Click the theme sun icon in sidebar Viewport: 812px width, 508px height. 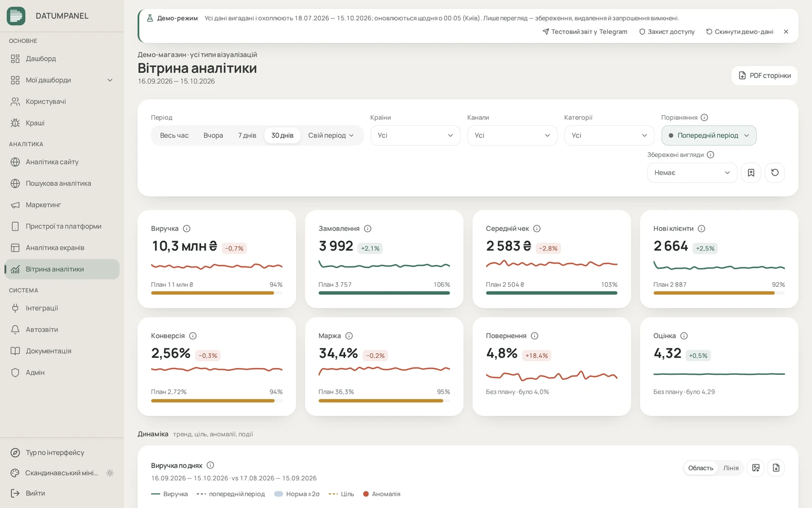[x=110, y=473]
